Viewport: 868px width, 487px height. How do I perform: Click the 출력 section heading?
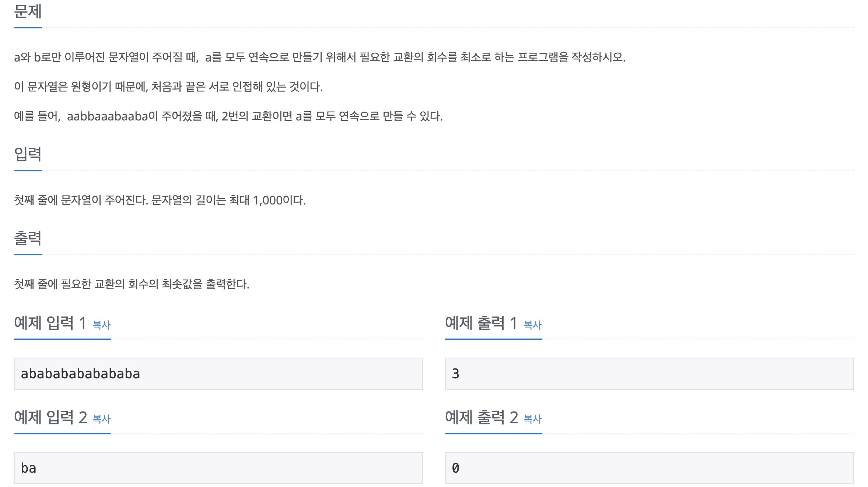pyautogui.click(x=28, y=238)
